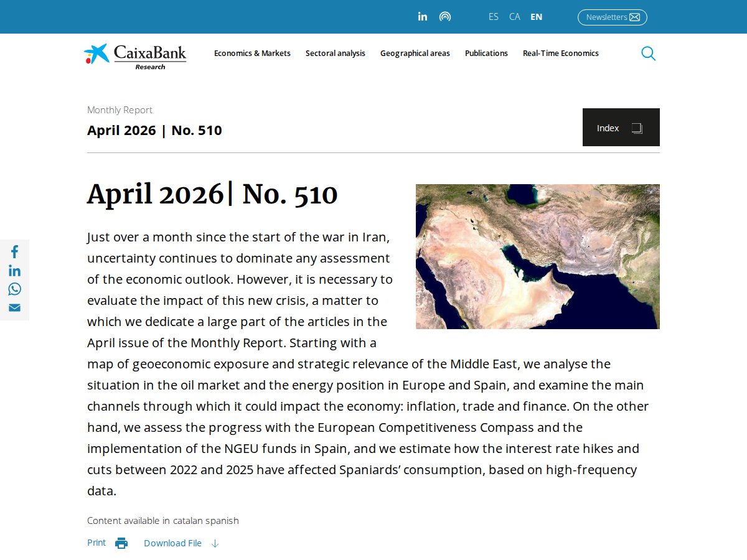Image resolution: width=747 pixels, height=560 pixels.
Task: Click the Middle East satellite image
Action: tap(538, 256)
